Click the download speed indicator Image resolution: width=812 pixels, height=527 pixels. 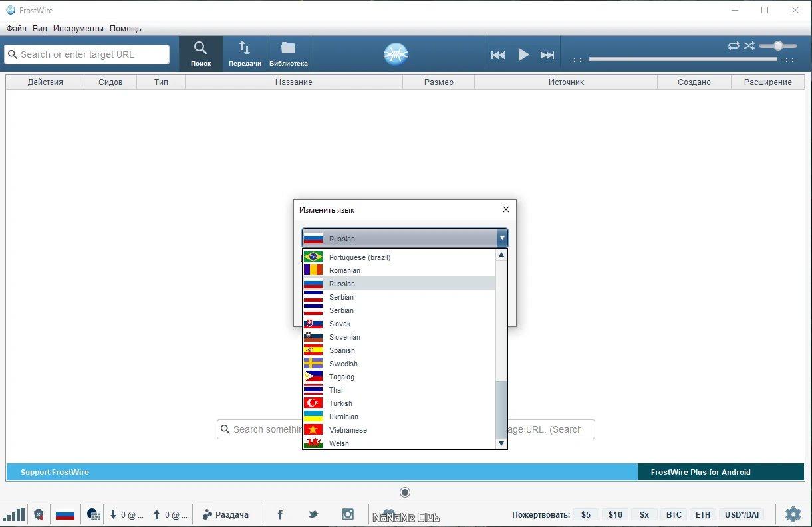click(x=126, y=514)
